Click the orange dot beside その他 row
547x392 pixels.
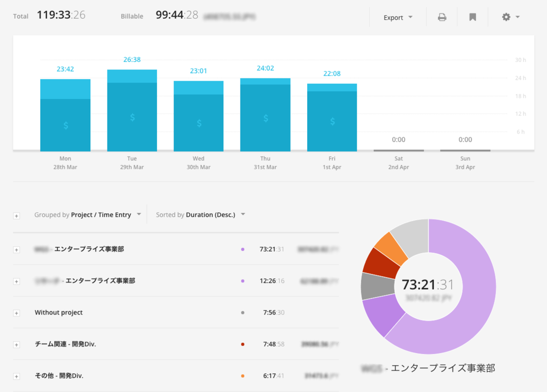(x=243, y=375)
